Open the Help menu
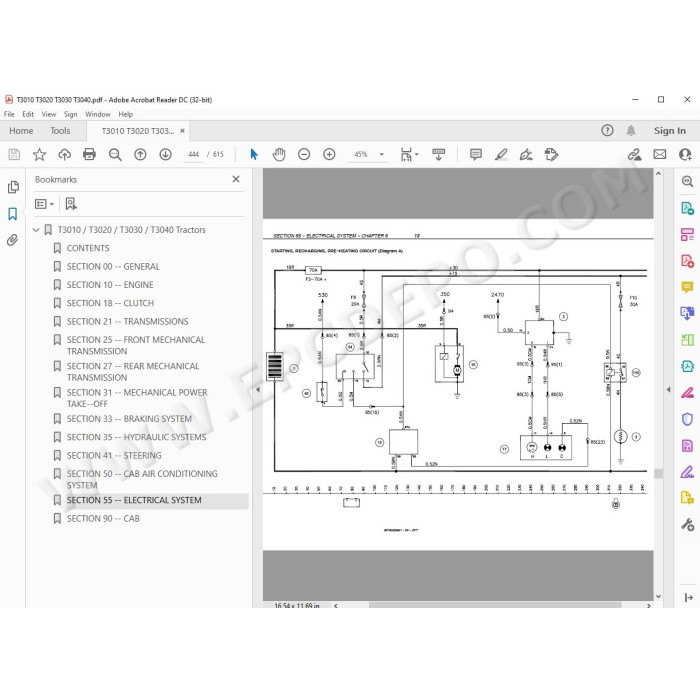This screenshot has height=700, width=700. click(x=125, y=114)
